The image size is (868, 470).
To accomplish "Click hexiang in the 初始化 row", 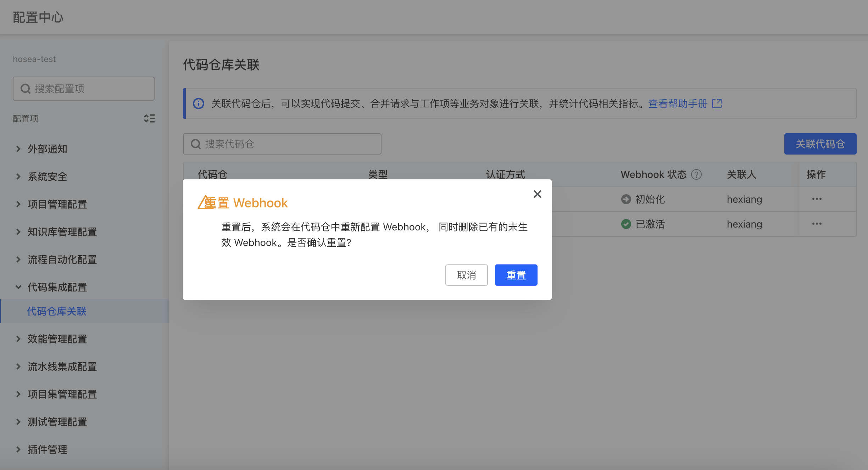I will click(x=744, y=199).
